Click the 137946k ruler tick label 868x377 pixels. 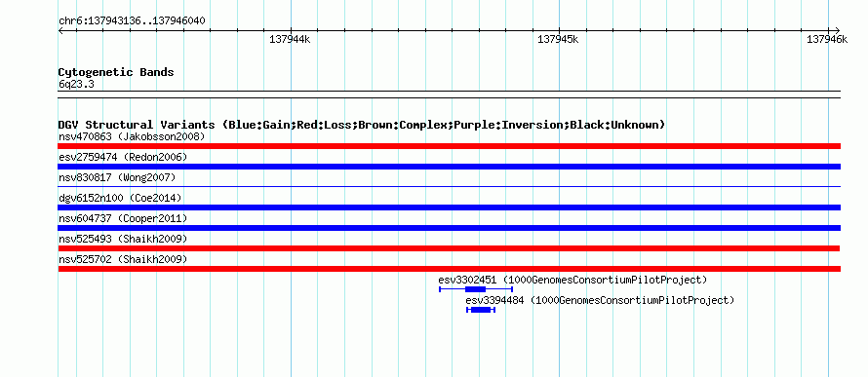point(827,39)
